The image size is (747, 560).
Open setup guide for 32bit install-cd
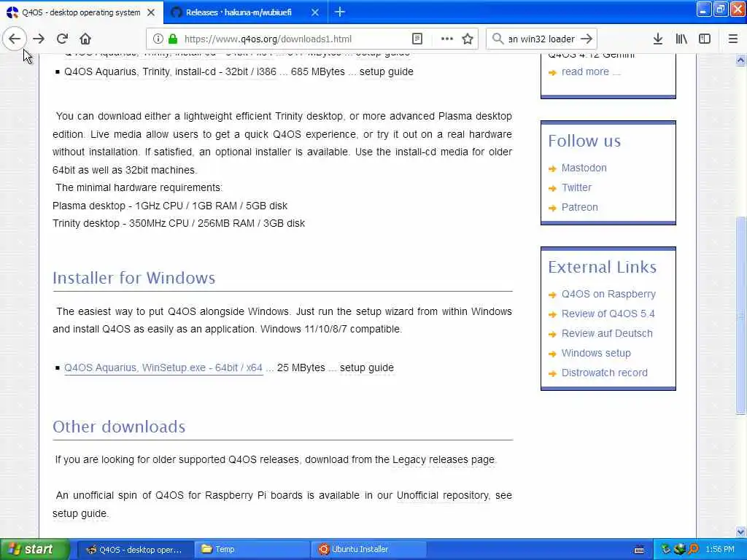click(x=387, y=71)
